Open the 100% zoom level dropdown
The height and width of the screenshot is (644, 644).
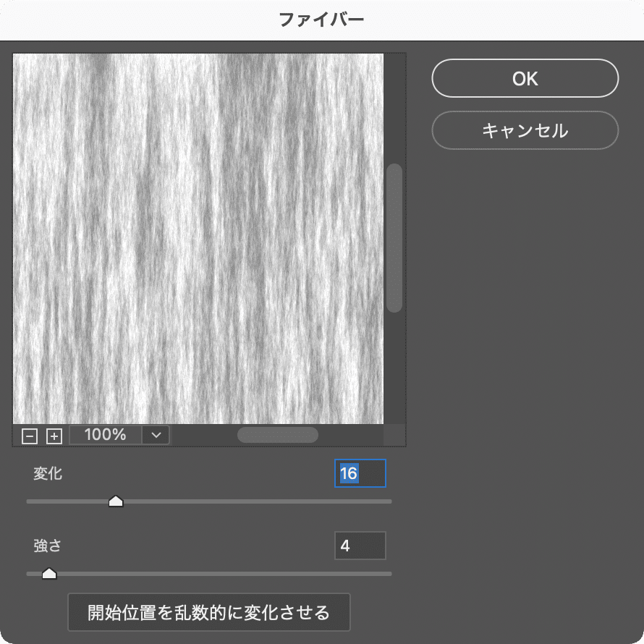point(156,435)
